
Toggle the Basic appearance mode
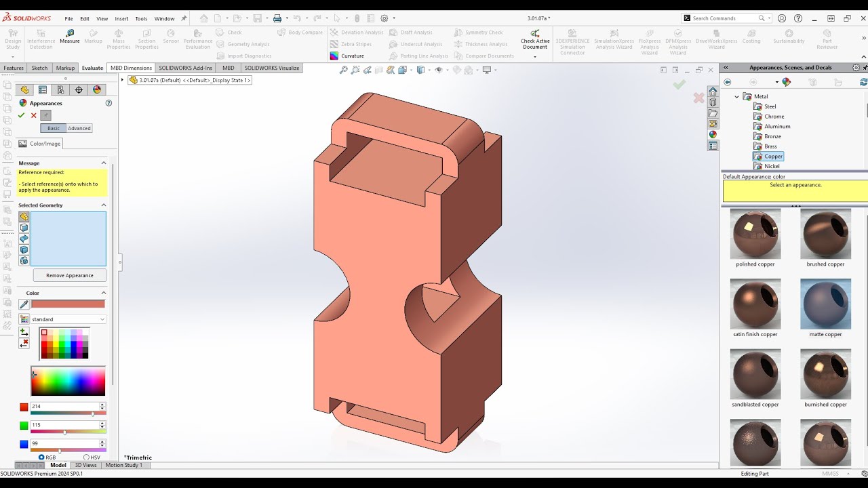click(53, 128)
